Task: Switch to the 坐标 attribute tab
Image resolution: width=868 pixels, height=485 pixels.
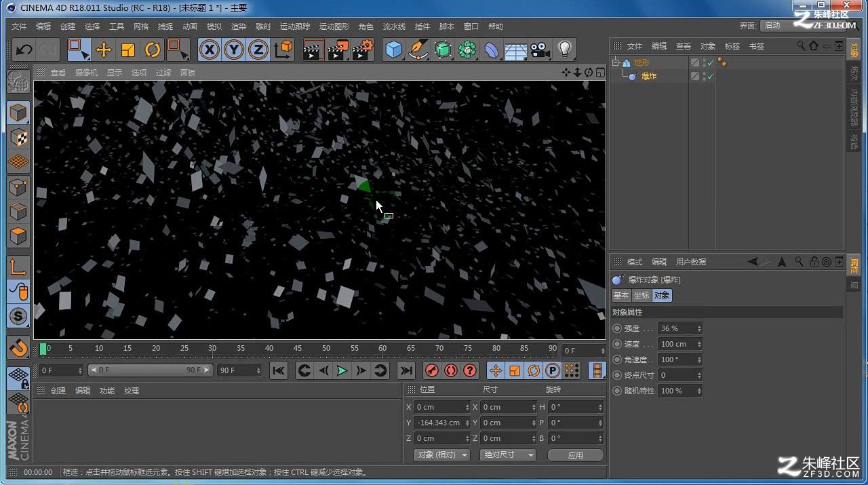Action: tap(642, 295)
